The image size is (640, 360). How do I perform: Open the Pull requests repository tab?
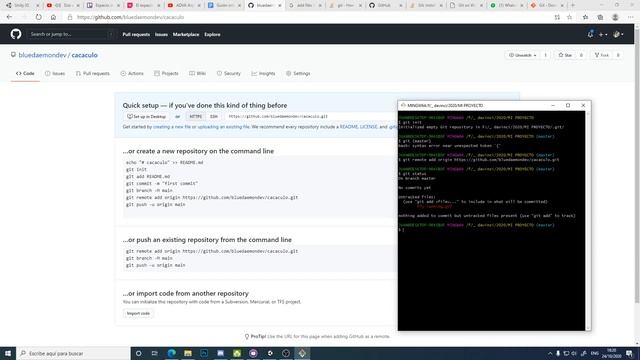pos(93,73)
